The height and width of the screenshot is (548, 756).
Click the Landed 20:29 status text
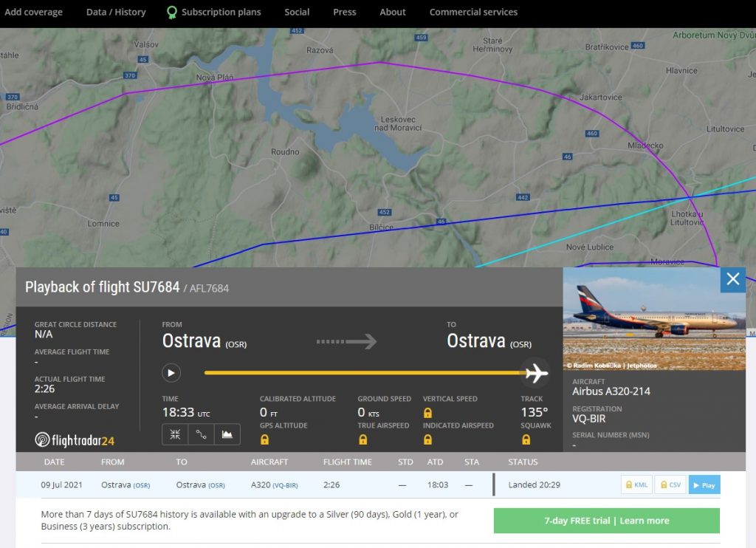[535, 484]
